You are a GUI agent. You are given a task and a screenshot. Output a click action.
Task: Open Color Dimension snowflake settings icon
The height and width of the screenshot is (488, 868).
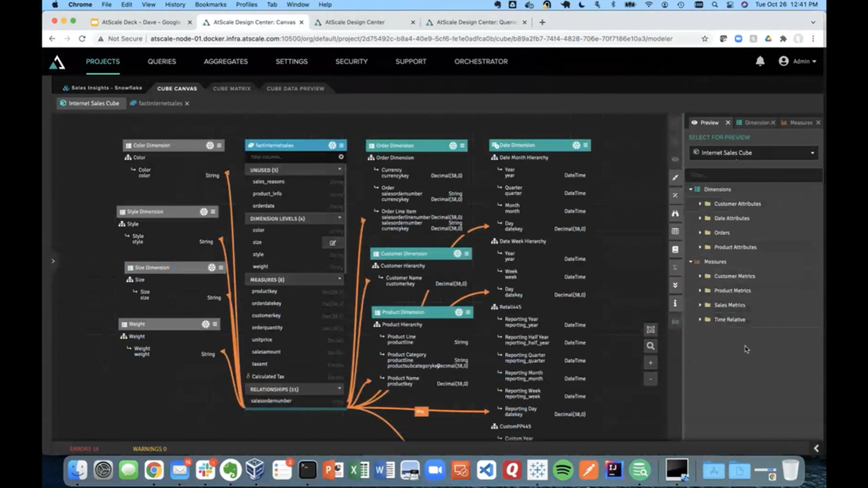pyautogui.click(x=210, y=146)
